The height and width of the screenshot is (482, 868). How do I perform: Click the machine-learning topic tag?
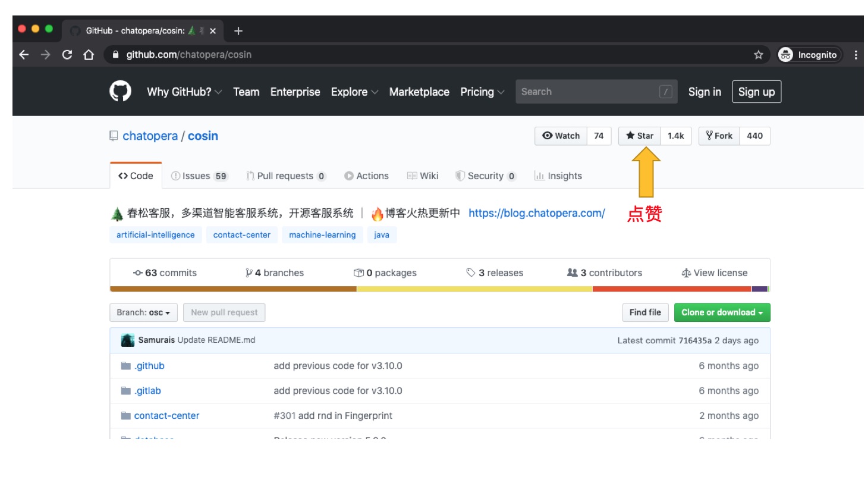click(322, 235)
